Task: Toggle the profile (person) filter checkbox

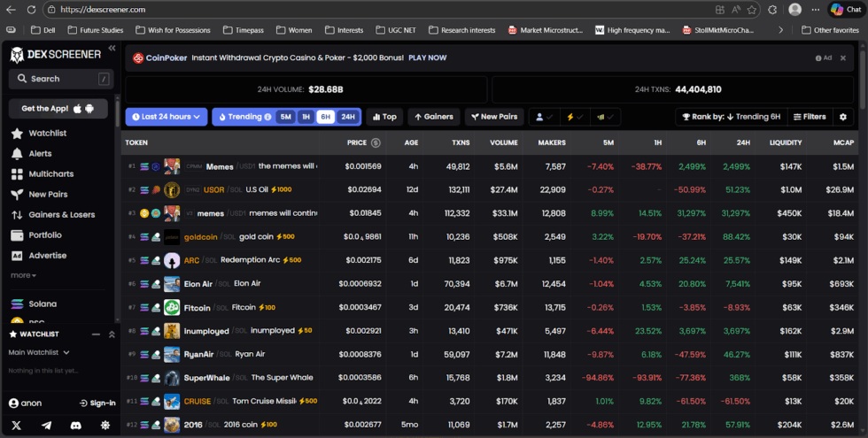Action: [x=544, y=117]
